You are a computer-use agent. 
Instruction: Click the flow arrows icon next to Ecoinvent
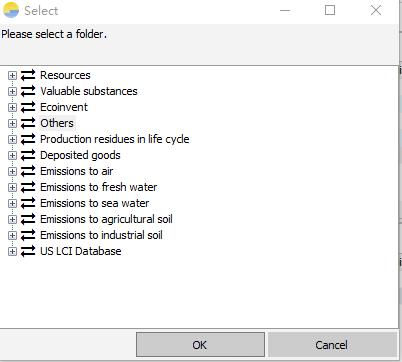[x=28, y=107]
